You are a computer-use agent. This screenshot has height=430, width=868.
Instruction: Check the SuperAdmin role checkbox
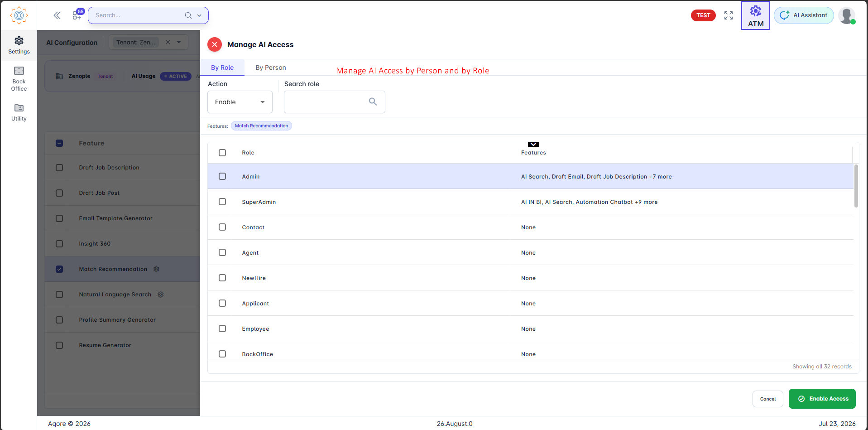click(222, 202)
